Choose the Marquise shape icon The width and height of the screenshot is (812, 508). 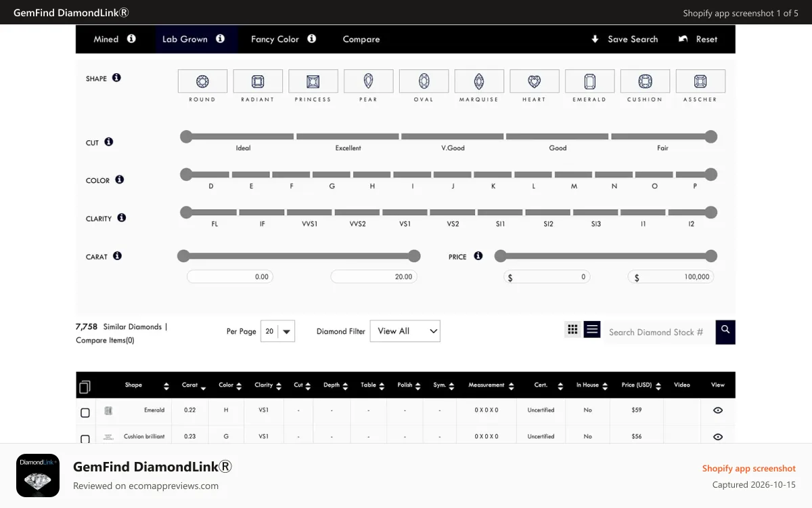pyautogui.click(x=479, y=81)
